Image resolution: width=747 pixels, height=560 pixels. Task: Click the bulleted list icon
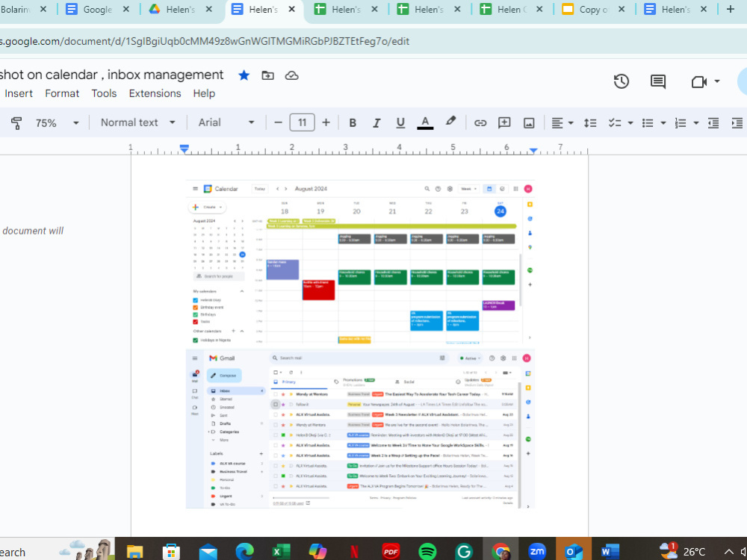coord(648,123)
